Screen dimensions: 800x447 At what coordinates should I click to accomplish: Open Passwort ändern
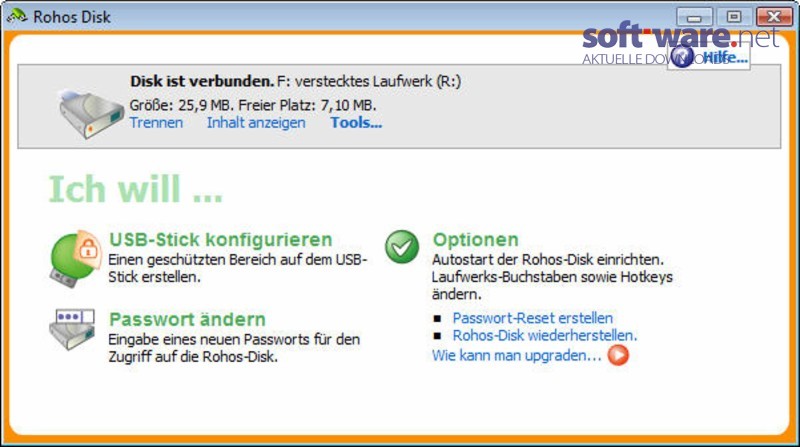187,319
